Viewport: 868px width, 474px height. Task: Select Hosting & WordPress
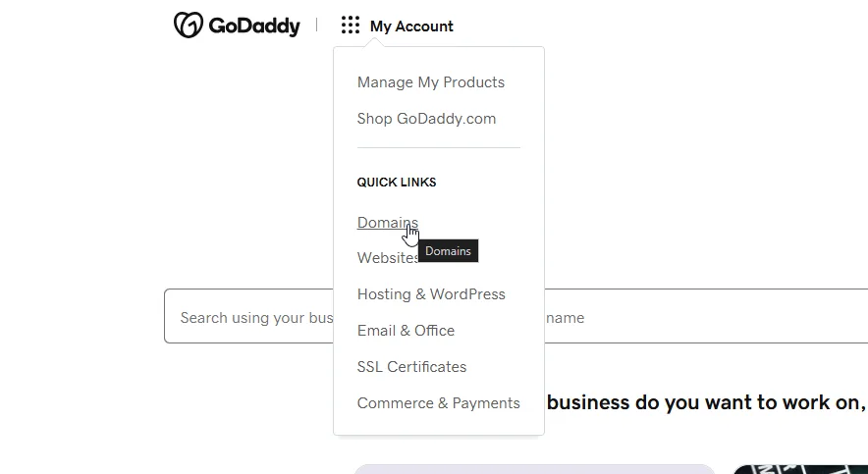tap(430, 294)
